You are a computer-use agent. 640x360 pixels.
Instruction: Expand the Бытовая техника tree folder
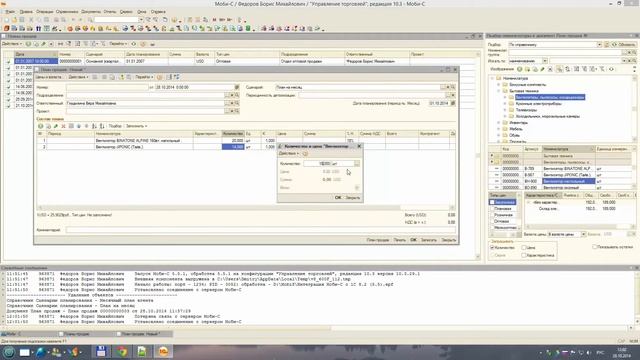499,91
